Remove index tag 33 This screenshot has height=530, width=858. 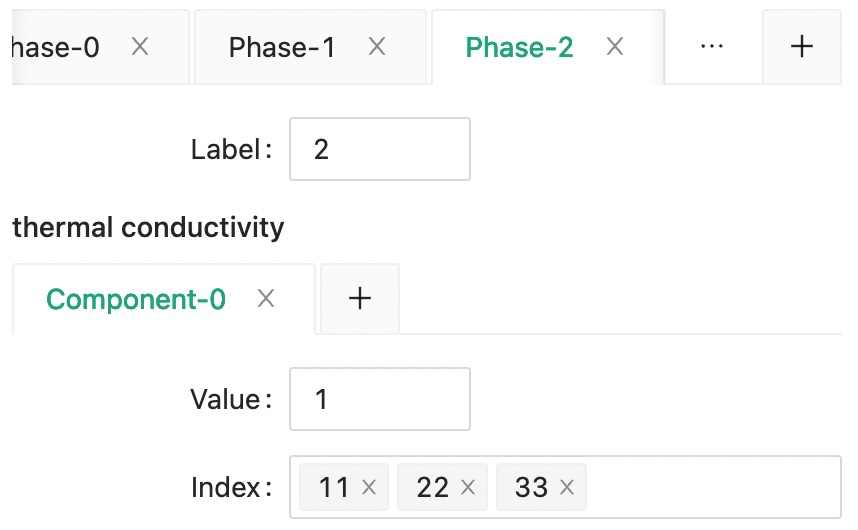[567, 487]
